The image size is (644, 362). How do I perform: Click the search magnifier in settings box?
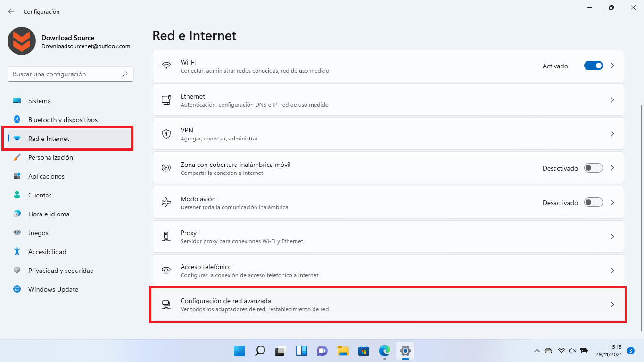125,74
